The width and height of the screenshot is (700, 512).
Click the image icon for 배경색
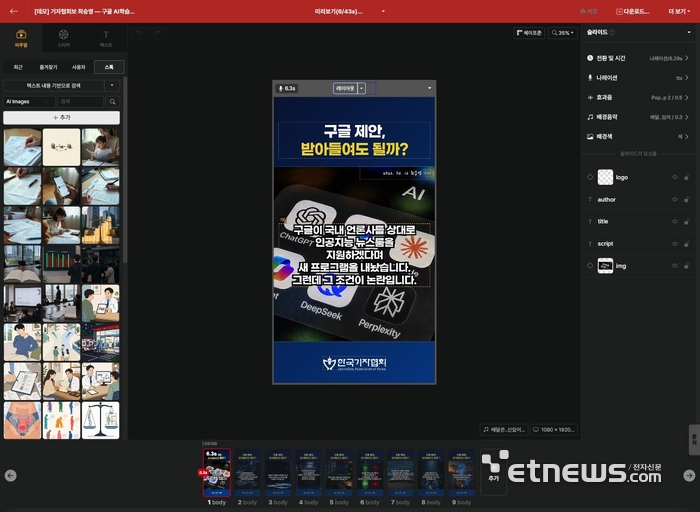pos(590,137)
